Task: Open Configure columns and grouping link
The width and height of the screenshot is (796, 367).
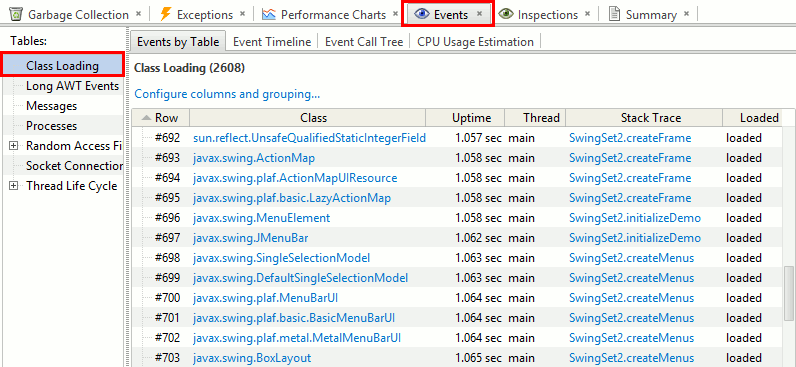Action: pyautogui.click(x=227, y=94)
